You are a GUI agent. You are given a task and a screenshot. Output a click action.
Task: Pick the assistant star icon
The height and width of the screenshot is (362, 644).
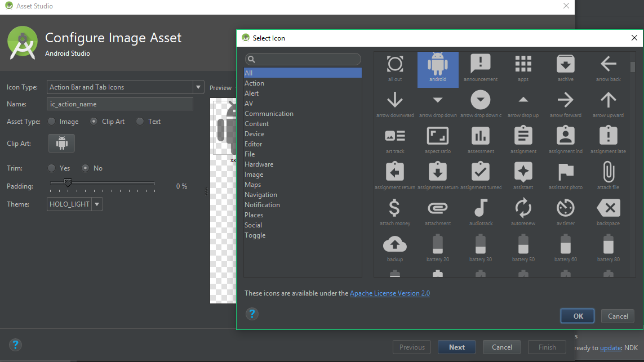click(x=523, y=177)
